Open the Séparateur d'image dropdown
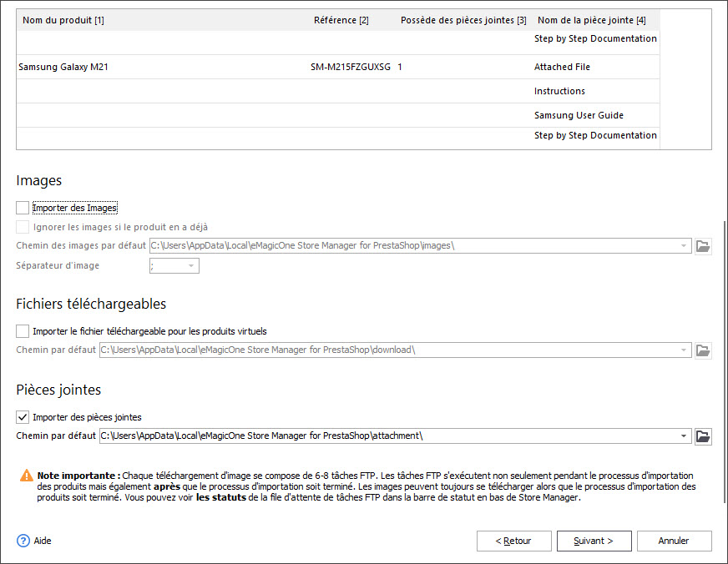 [191, 266]
